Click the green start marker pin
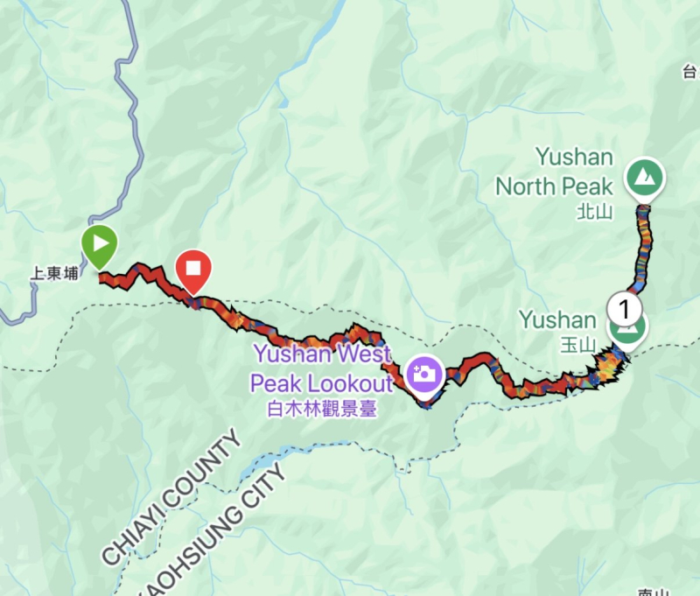The width and height of the screenshot is (700, 596). (x=99, y=247)
